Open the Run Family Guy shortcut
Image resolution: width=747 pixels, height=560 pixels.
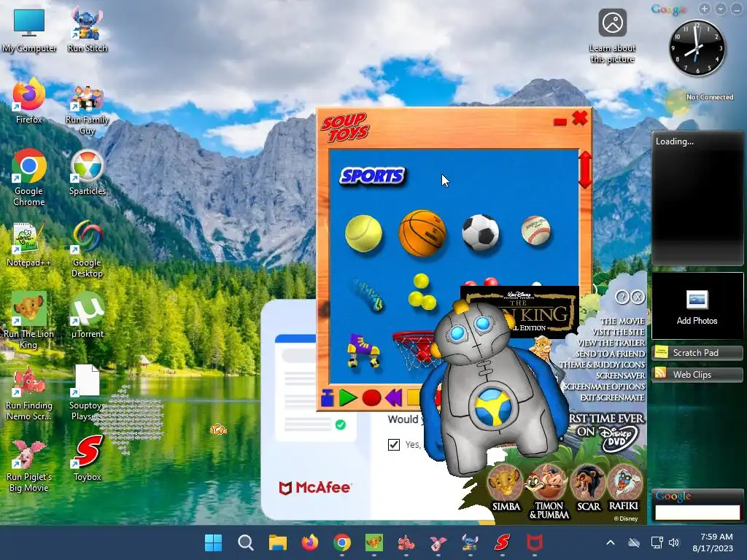click(x=88, y=111)
